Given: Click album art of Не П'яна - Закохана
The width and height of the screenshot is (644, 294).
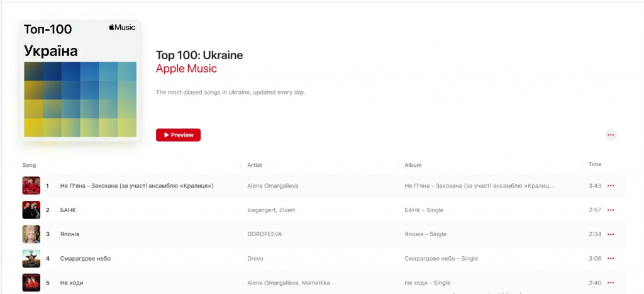Looking at the screenshot, I should [31, 186].
